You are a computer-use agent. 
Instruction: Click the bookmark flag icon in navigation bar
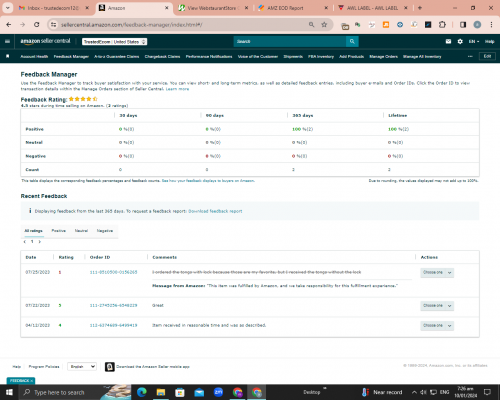[x=8, y=56]
